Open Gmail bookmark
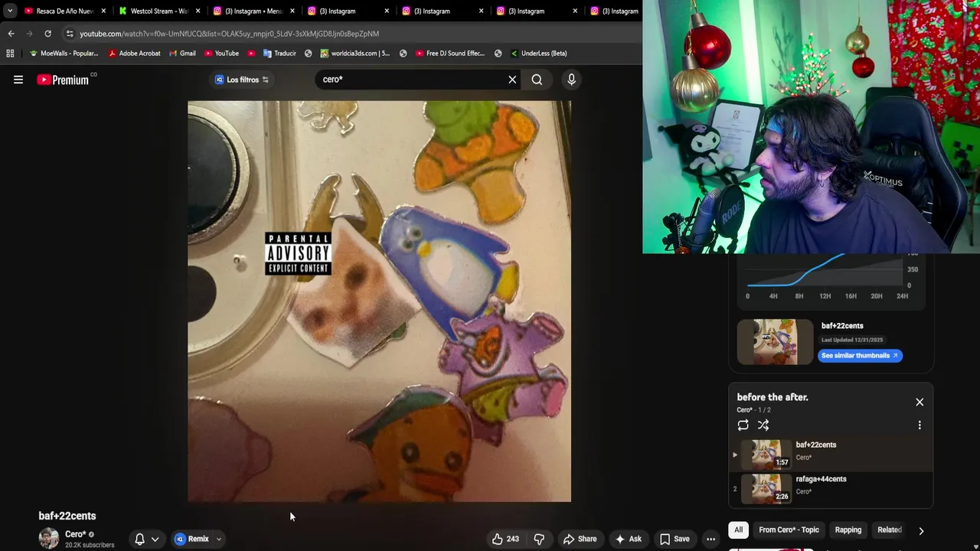 click(x=181, y=54)
